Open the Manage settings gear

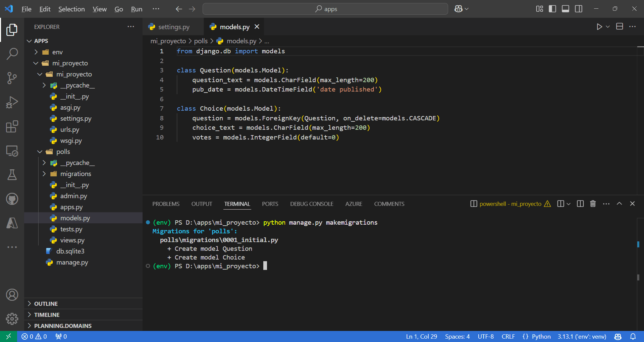[x=12, y=319]
